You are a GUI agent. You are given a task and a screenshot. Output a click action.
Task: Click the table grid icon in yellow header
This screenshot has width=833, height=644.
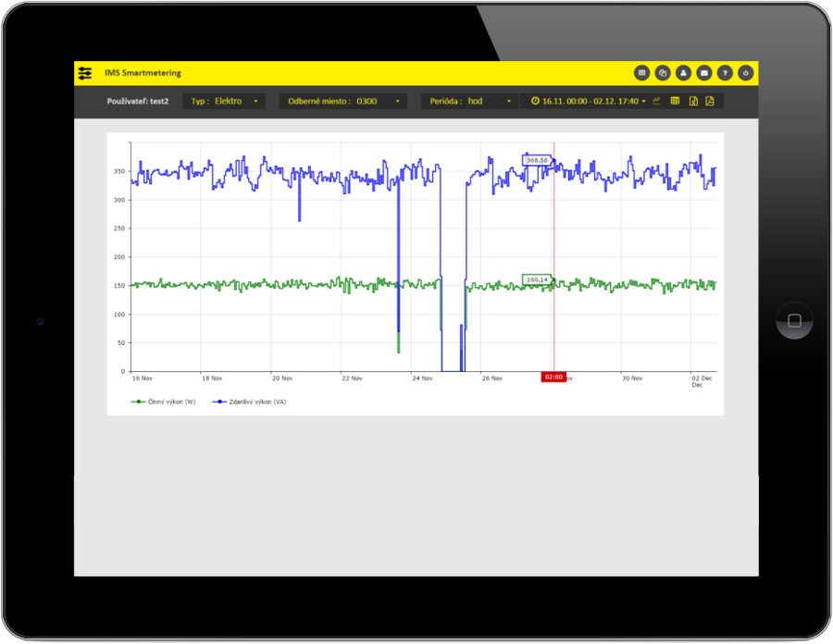[x=641, y=73]
